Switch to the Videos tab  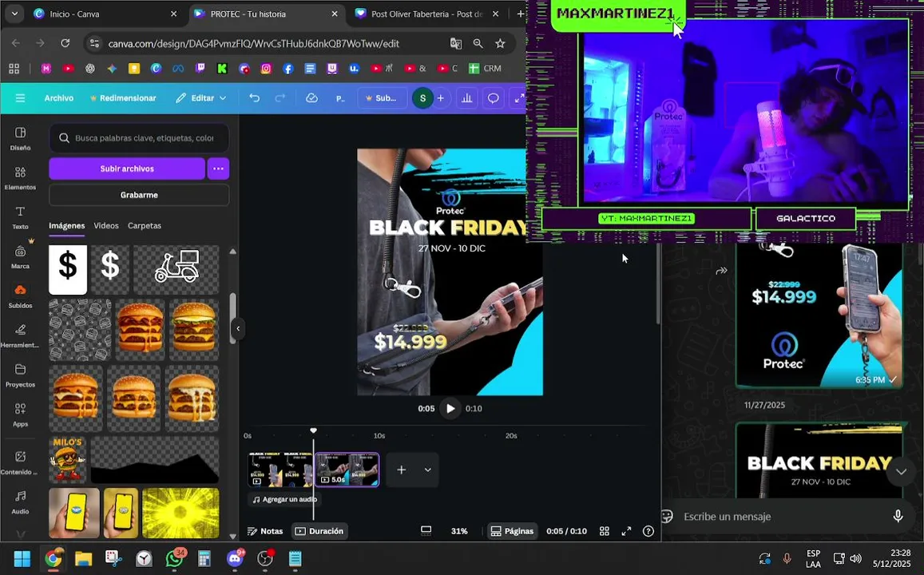coord(106,226)
